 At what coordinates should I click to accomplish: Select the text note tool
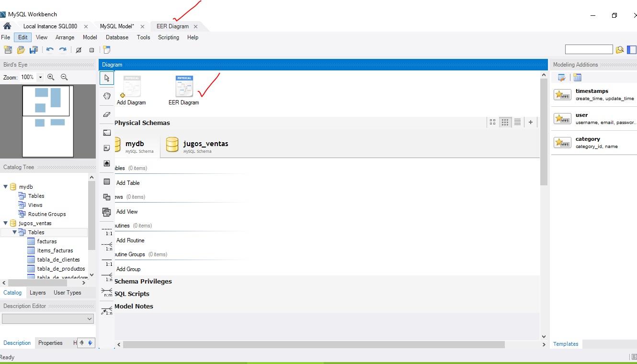point(106,148)
